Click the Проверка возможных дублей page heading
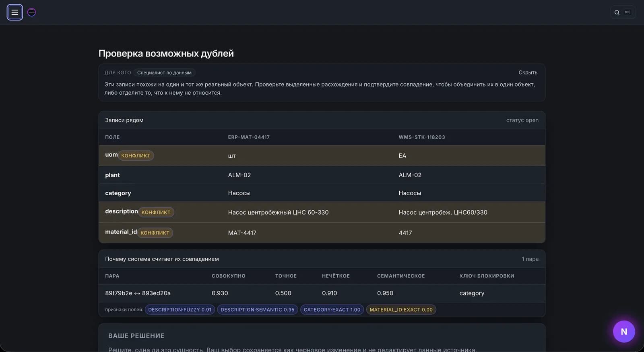 [166, 54]
